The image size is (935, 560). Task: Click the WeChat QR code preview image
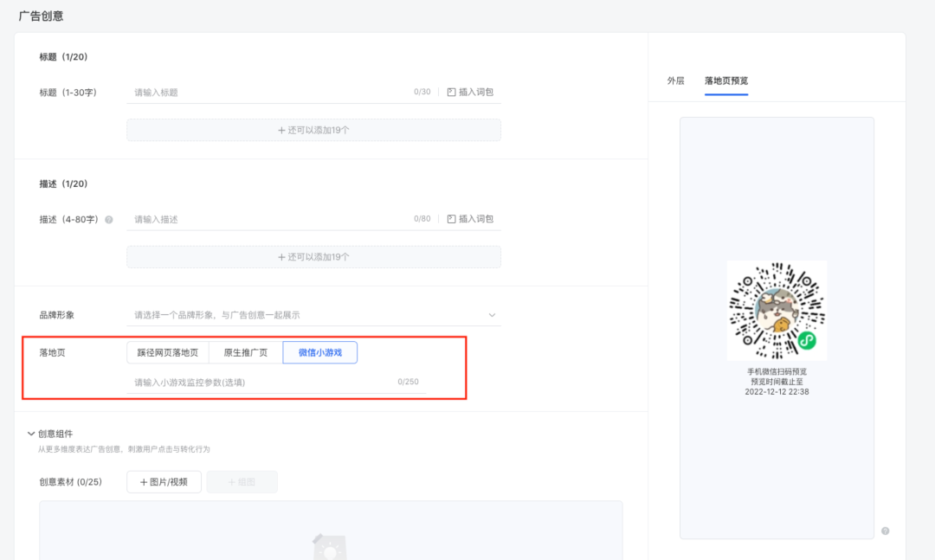coord(777,310)
